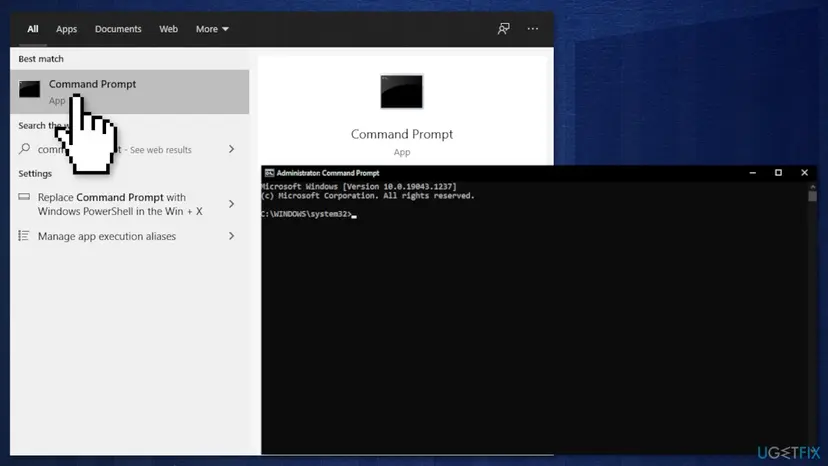Open the Documents search tab

tap(118, 29)
